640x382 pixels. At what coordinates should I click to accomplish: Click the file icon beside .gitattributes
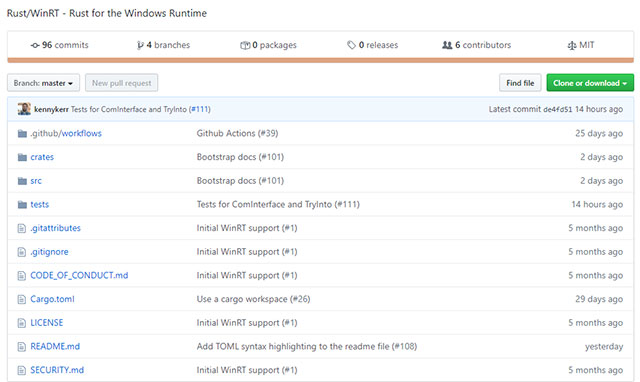pos(22,228)
